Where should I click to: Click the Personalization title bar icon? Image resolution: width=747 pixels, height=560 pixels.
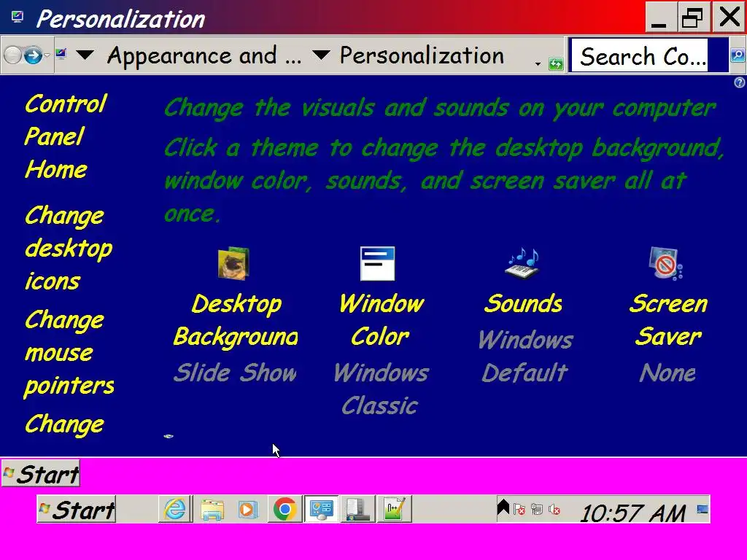[18, 17]
